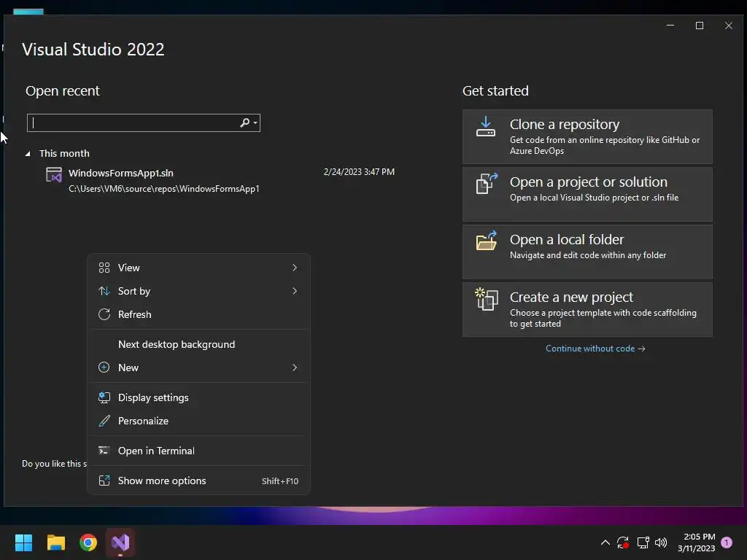Open the taskbar clock and date
The image size is (747, 560).
[696, 542]
